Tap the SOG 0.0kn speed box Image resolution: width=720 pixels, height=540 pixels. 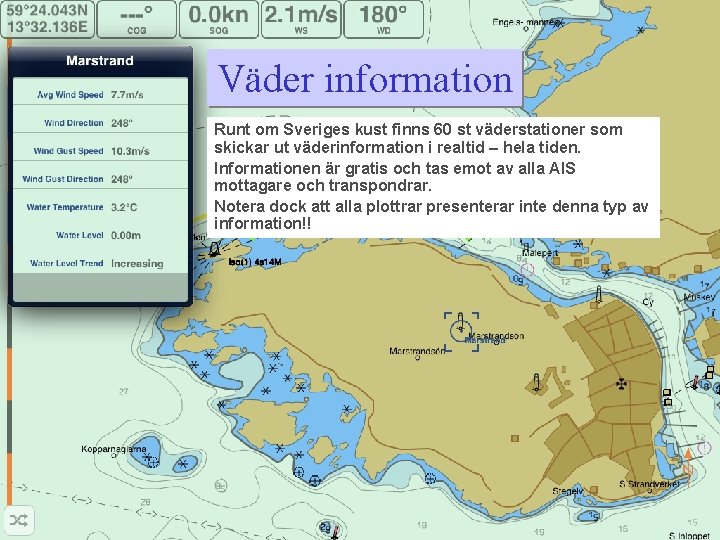click(218, 19)
